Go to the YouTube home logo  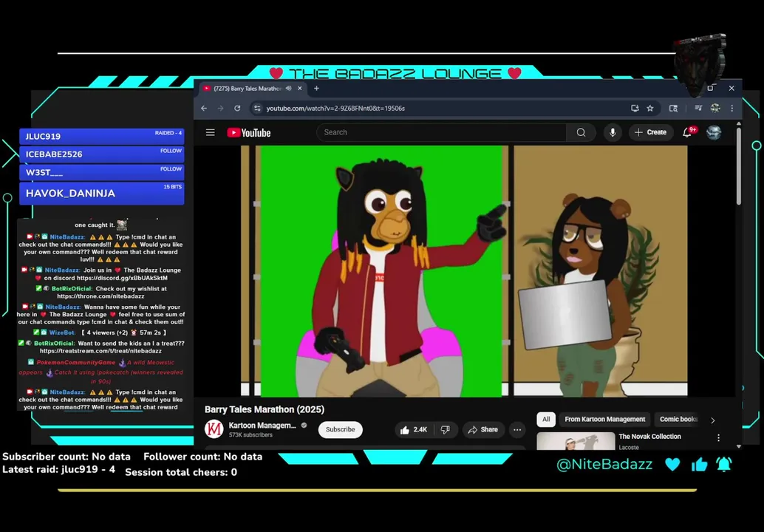pos(248,132)
